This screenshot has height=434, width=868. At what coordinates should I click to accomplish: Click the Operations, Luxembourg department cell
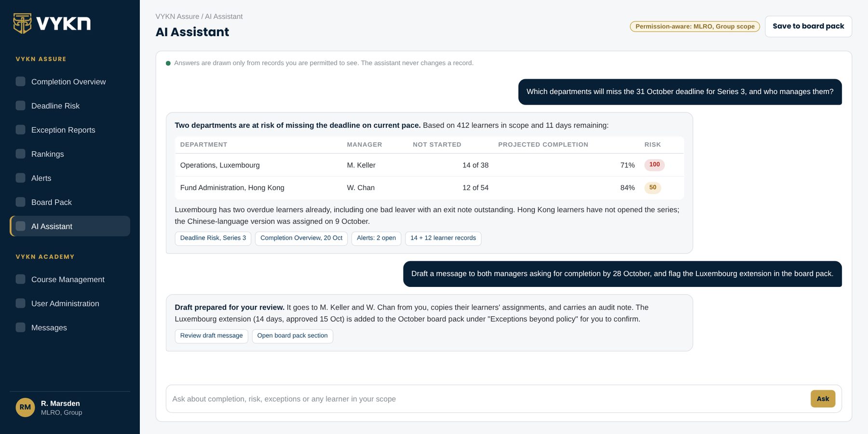pyautogui.click(x=220, y=165)
